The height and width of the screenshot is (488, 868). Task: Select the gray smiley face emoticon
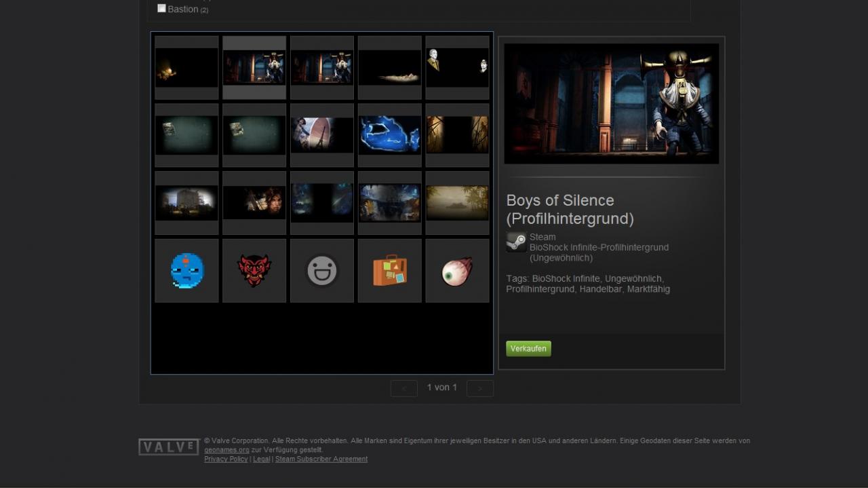click(322, 271)
